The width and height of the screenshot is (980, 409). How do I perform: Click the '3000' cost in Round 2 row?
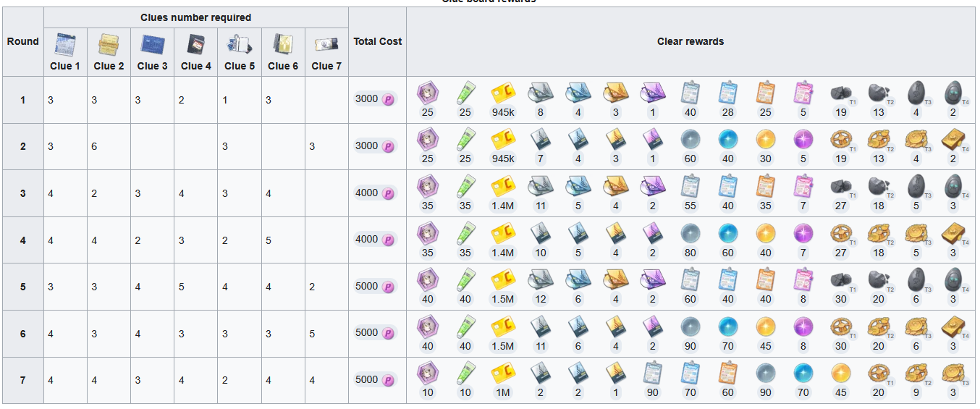pyautogui.click(x=367, y=146)
